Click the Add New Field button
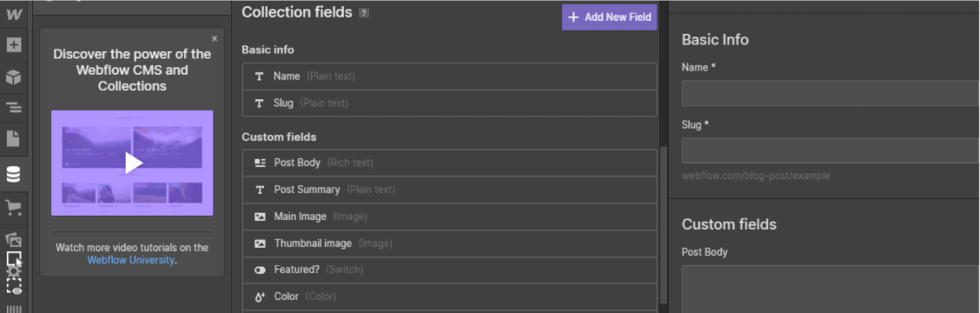 [609, 17]
